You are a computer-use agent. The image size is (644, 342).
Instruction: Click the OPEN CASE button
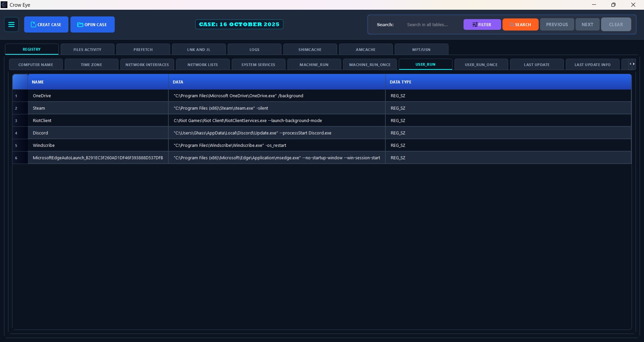(93, 24)
